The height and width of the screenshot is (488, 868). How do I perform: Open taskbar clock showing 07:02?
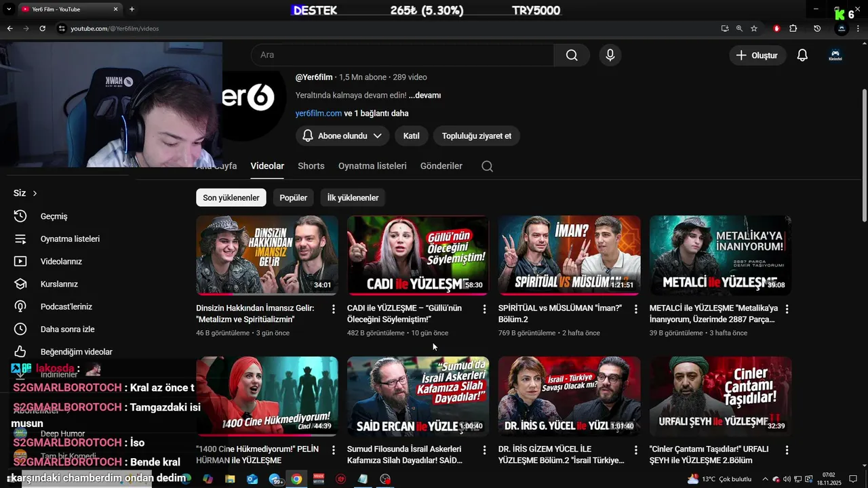(829, 479)
